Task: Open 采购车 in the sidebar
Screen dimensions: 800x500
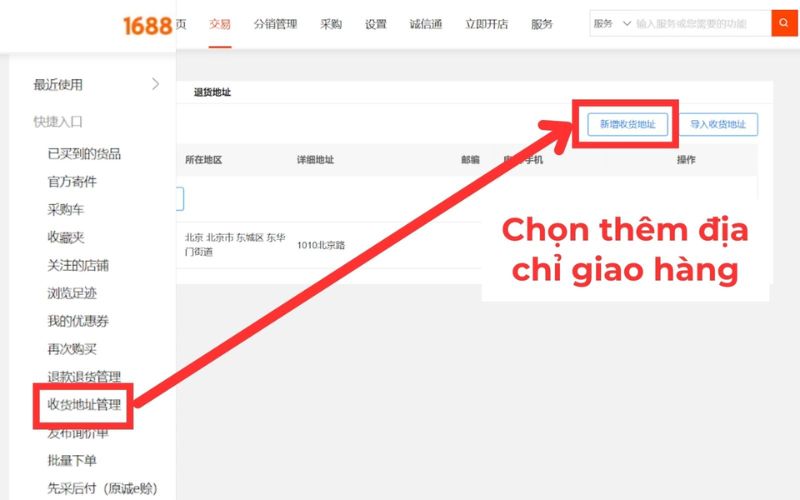Action: [66, 209]
